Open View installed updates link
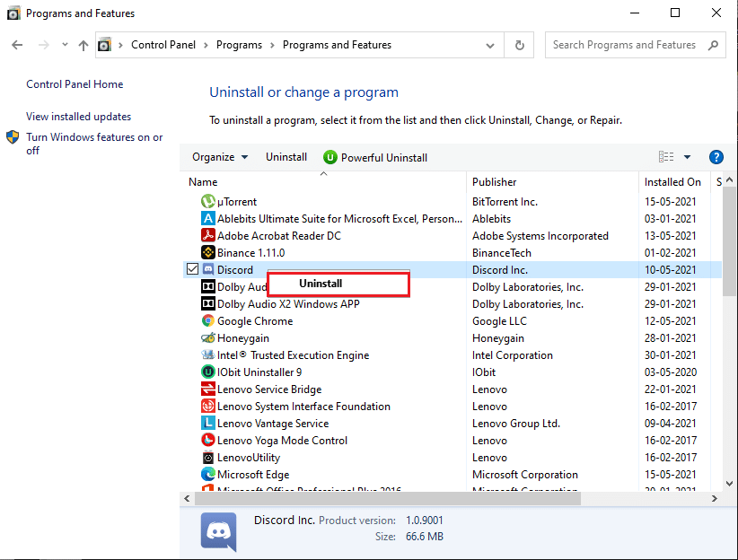This screenshot has width=738, height=560. click(x=79, y=117)
